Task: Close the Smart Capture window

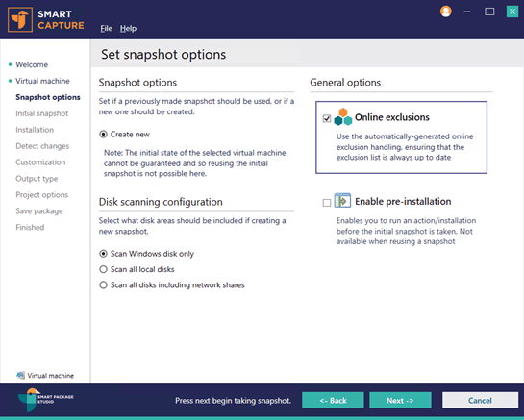Action: coord(512,12)
